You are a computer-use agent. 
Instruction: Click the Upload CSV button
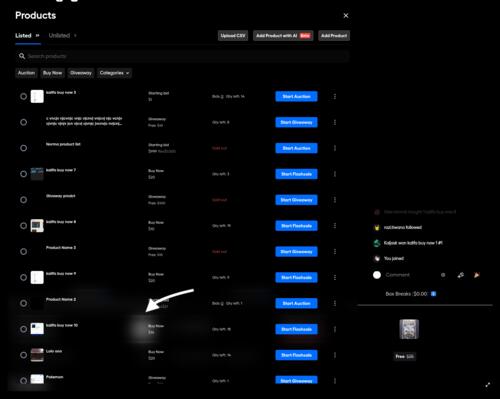(233, 36)
